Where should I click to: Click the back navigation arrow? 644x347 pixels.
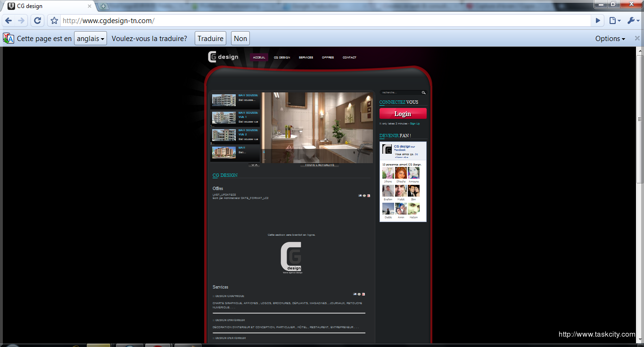pyautogui.click(x=8, y=20)
